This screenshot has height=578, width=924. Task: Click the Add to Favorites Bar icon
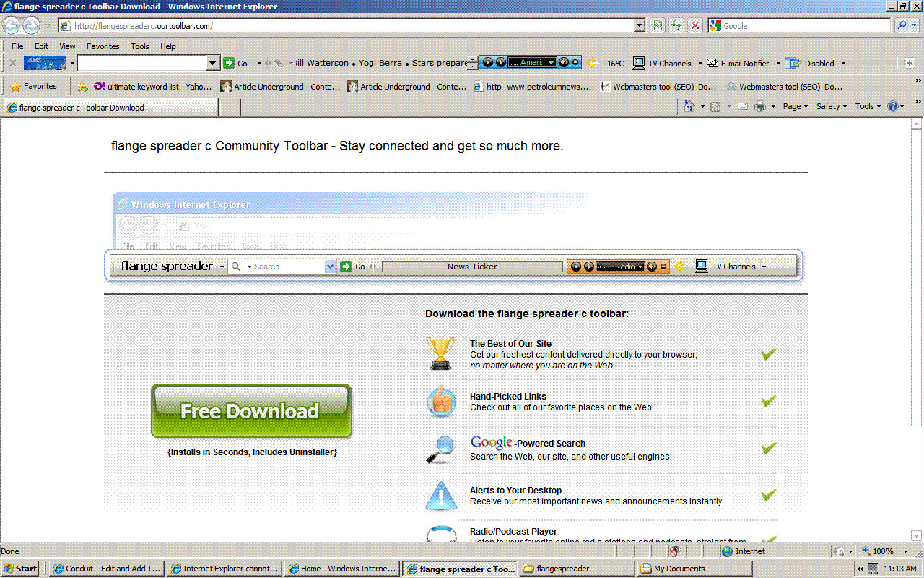pyautogui.click(x=82, y=87)
